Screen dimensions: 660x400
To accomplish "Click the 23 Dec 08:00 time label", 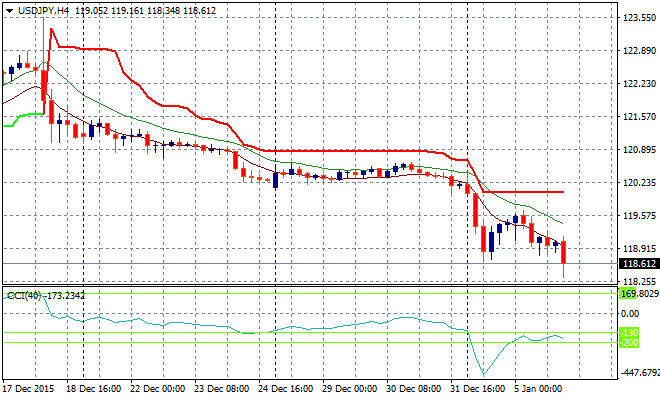I will tap(221, 388).
